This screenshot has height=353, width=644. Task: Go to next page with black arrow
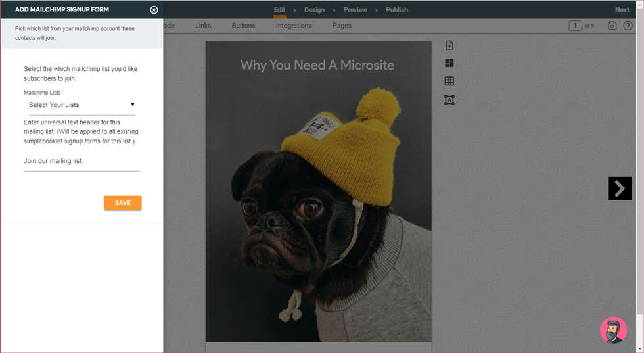pyautogui.click(x=619, y=189)
